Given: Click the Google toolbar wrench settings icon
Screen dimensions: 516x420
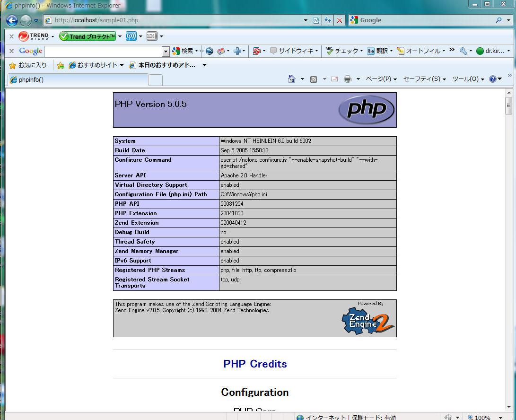Looking at the screenshot, I should point(463,51).
